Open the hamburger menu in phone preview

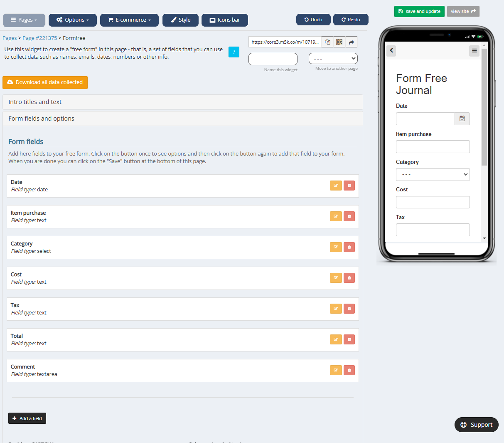click(x=474, y=51)
